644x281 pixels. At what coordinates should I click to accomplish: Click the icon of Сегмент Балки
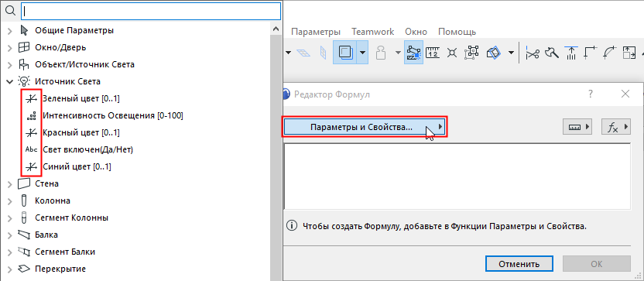[25, 252]
